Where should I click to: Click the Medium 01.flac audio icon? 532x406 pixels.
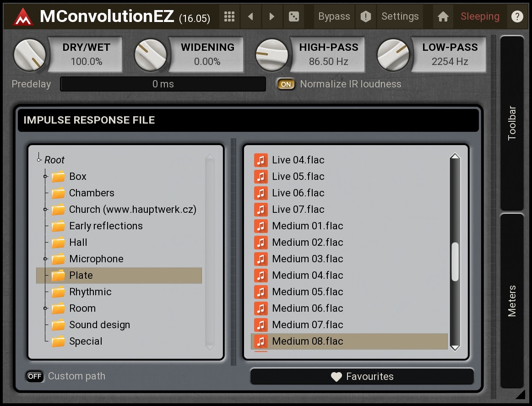pos(261,226)
